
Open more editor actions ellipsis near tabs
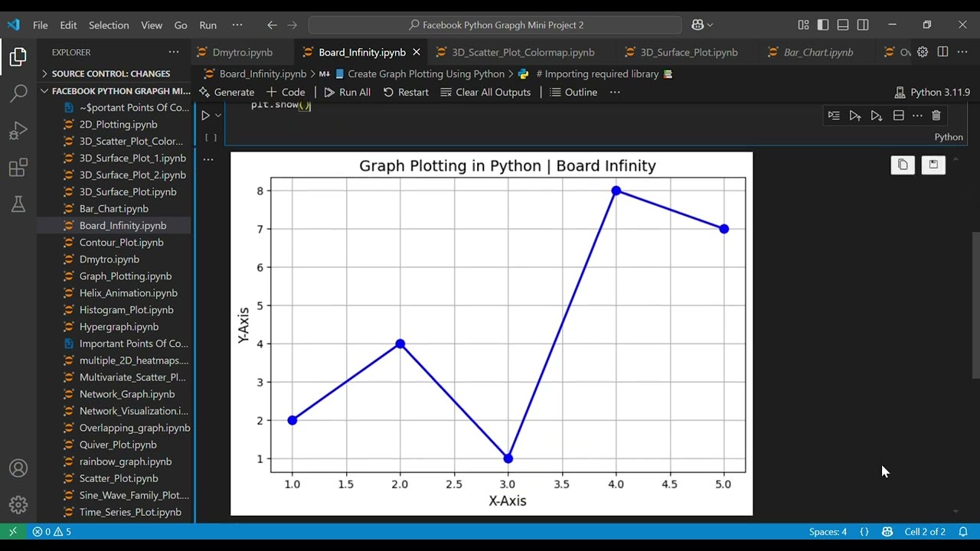click(962, 52)
